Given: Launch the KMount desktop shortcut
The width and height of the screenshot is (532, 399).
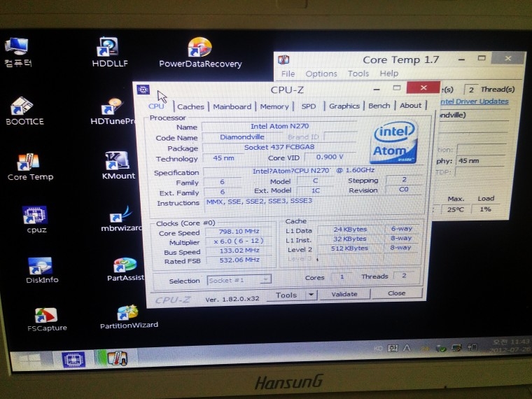Looking at the screenshot, I should click(118, 165).
